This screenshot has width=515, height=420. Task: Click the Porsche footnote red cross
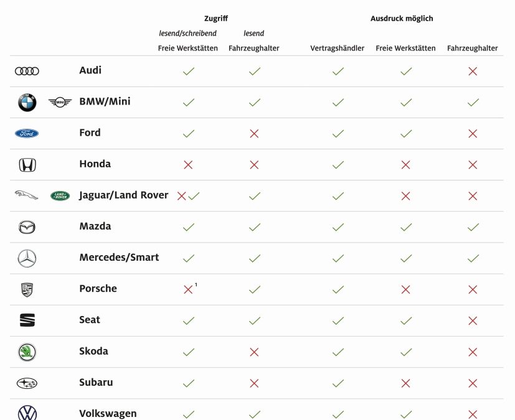click(x=188, y=289)
